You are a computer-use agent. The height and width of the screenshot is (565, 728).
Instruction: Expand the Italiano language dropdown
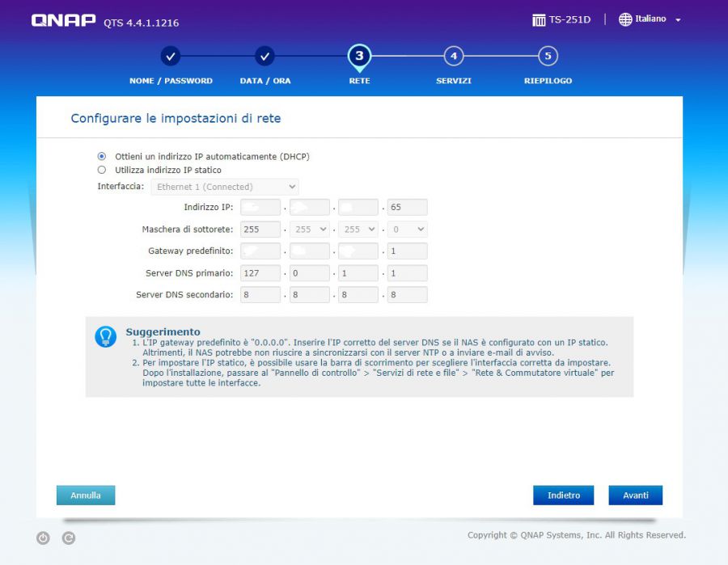click(678, 20)
